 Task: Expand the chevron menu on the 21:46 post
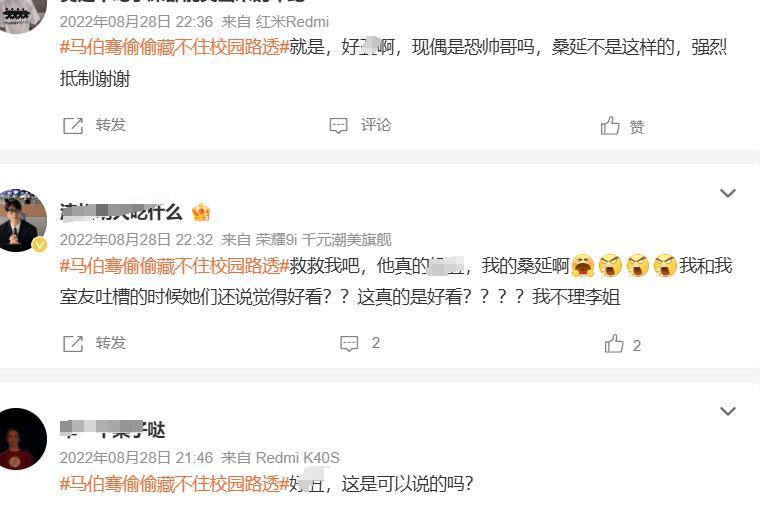click(728, 411)
